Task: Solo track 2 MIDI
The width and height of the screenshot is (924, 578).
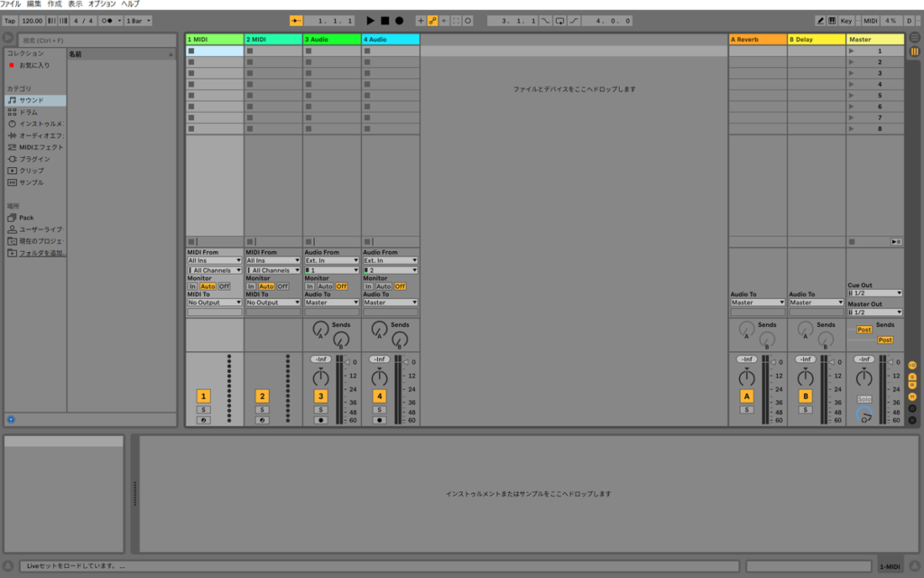Action: 263,410
